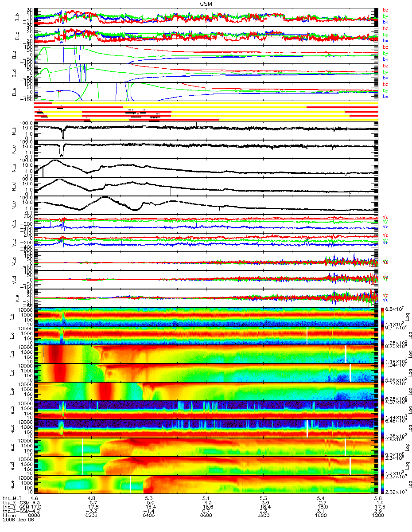This screenshot has width=412, height=532.
Task: Click the thc_Y-GSM row label
Action: pos(16,507)
